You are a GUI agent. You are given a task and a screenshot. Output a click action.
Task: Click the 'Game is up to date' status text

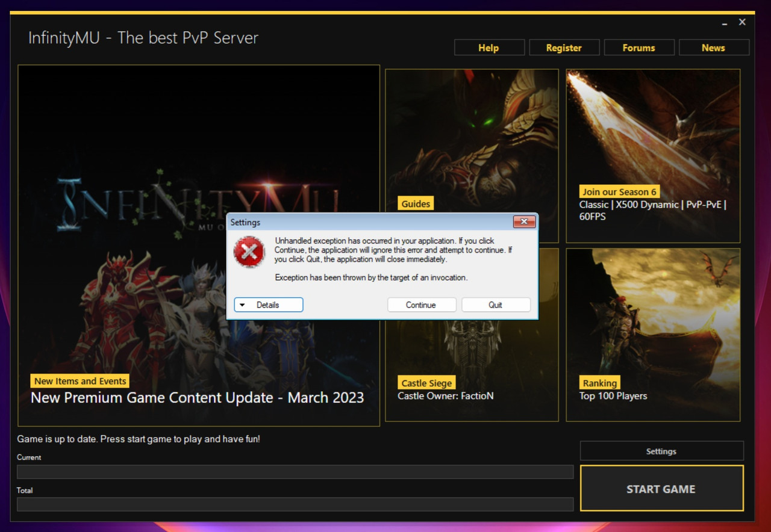click(139, 439)
